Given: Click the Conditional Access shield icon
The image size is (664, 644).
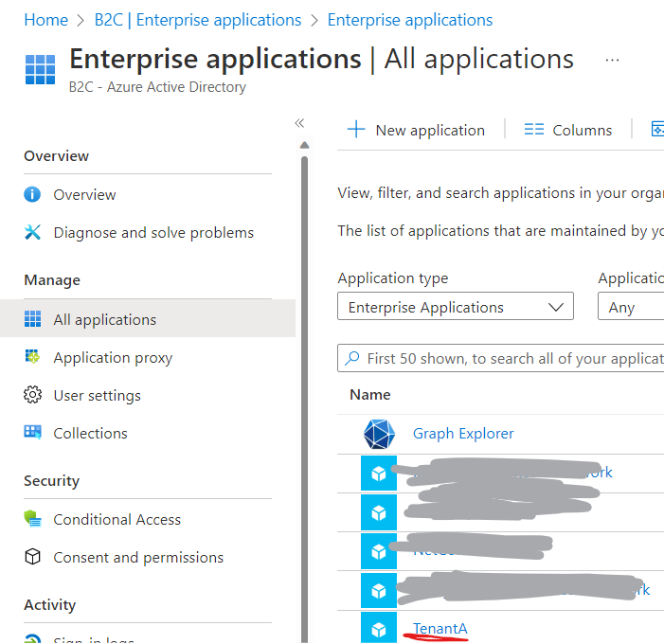Looking at the screenshot, I should 32,519.
